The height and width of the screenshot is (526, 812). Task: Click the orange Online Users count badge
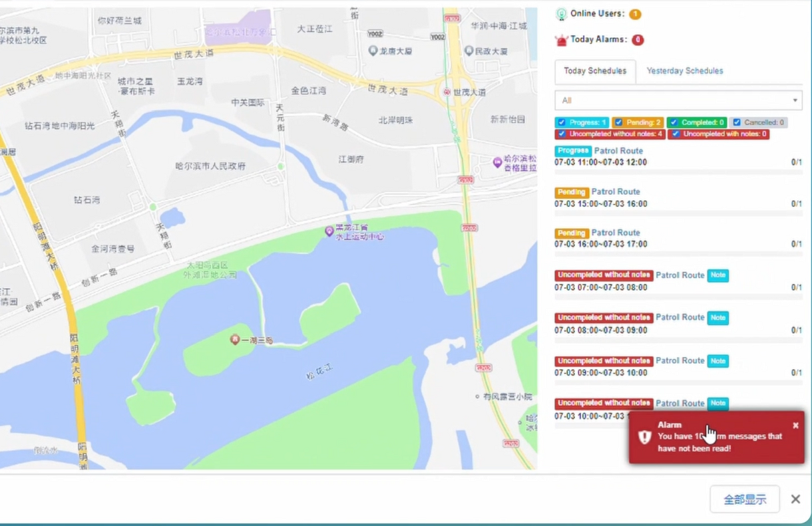[635, 14]
